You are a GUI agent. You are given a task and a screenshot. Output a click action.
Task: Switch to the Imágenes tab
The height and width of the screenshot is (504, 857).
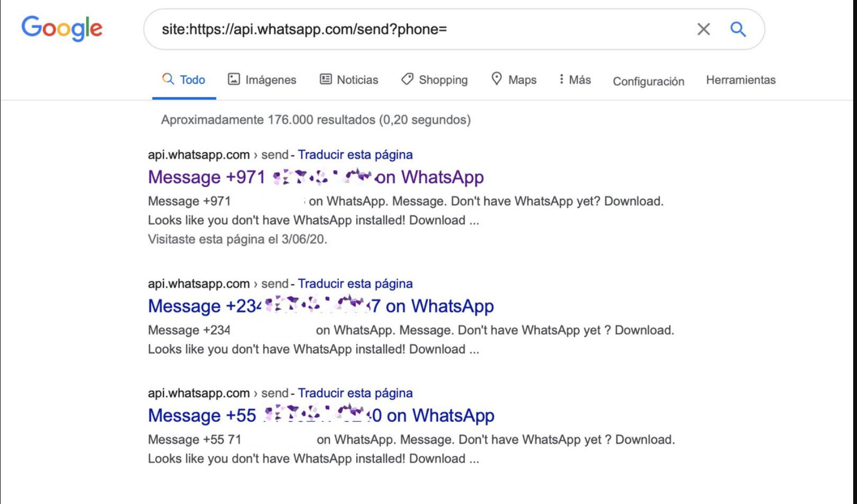[x=262, y=80]
